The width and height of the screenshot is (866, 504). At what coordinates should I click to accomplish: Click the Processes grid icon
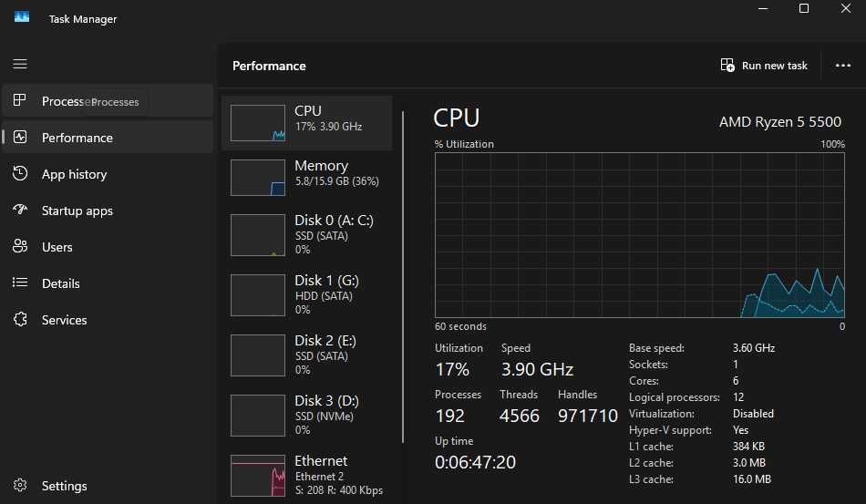[x=20, y=100]
